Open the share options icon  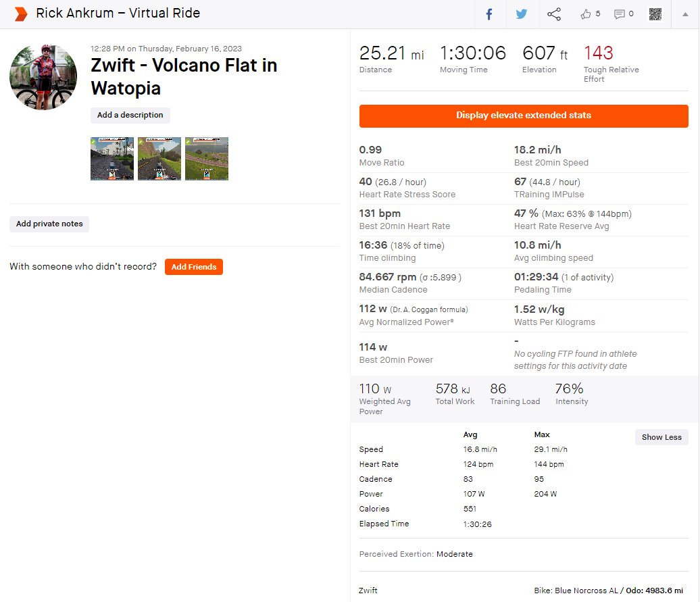pyautogui.click(x=554, y=14)
